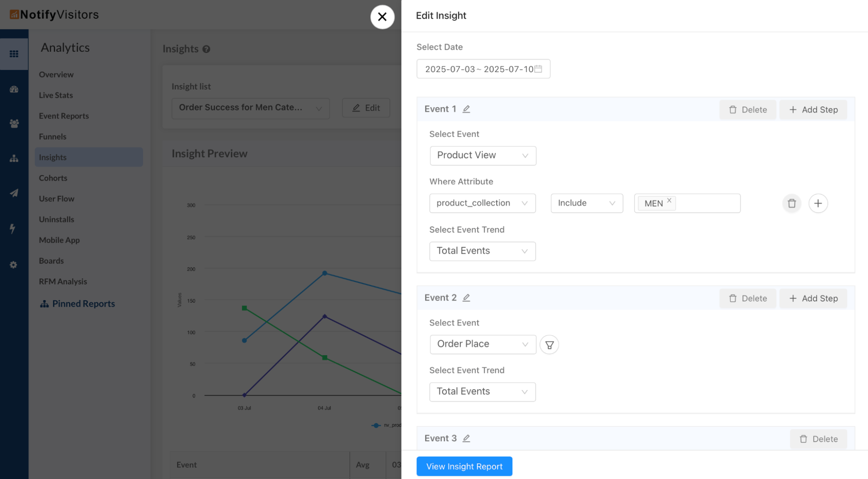This screenshot has width=868, height=479.
Task: Open the users group icon in sidebar
Action: (x=14, y=123)
